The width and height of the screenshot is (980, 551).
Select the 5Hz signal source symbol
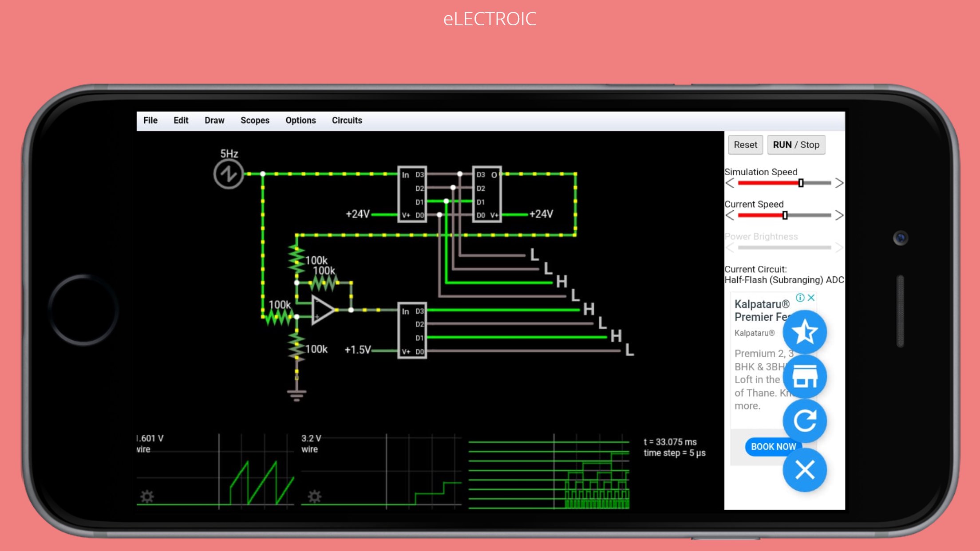(x=229, y=173)
